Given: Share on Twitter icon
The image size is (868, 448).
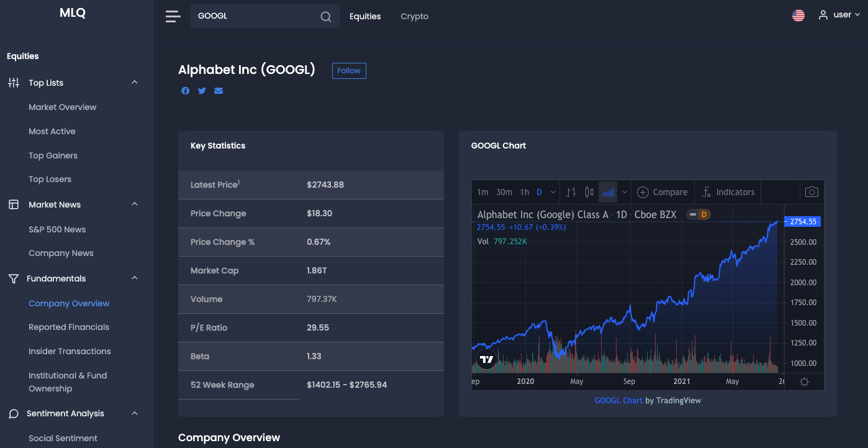Looking at the screenshot, I should [202, 91].
